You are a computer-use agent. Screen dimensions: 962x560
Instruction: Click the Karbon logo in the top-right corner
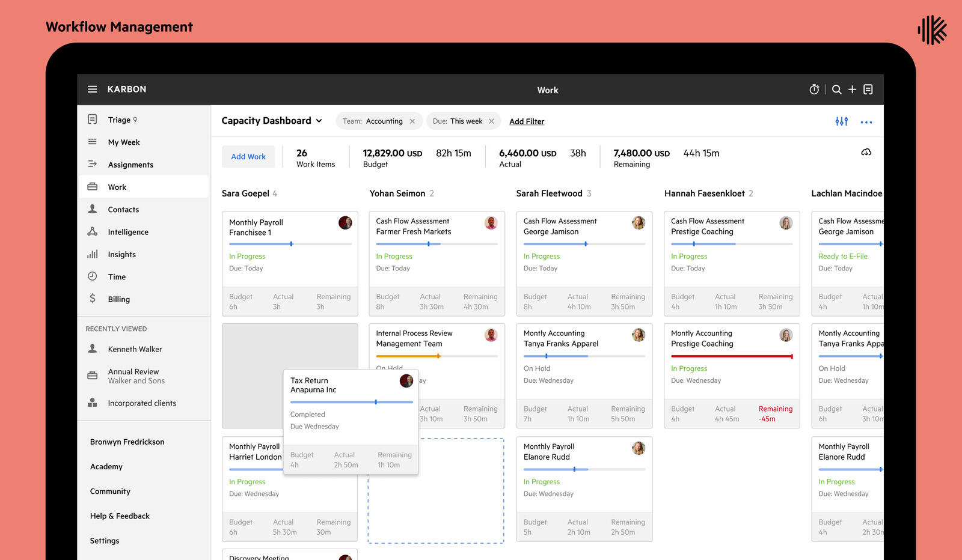(933, 27)
